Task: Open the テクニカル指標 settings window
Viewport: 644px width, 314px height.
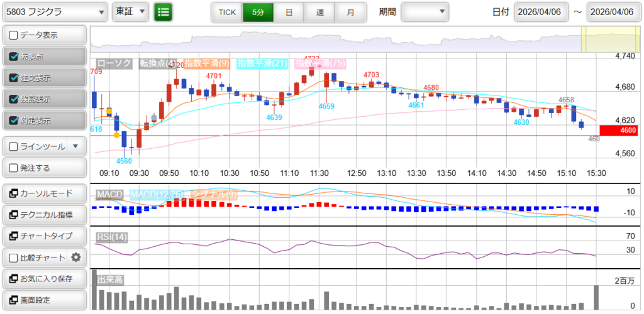Action: [x=44, y=215]
